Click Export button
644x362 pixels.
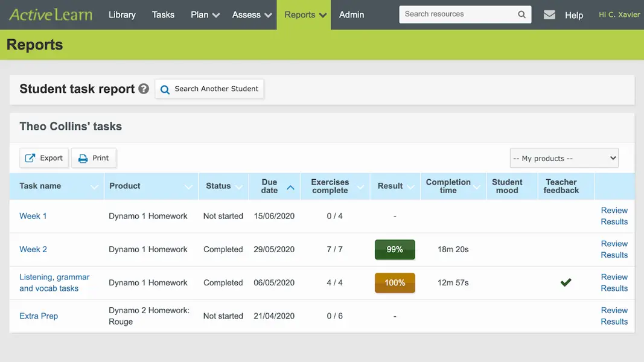click(x=44, y=158)
